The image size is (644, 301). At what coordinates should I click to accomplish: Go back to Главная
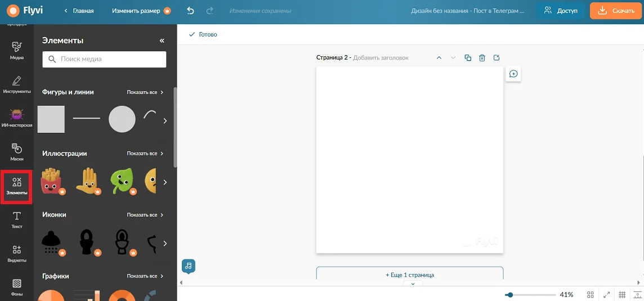click(79, 11)
